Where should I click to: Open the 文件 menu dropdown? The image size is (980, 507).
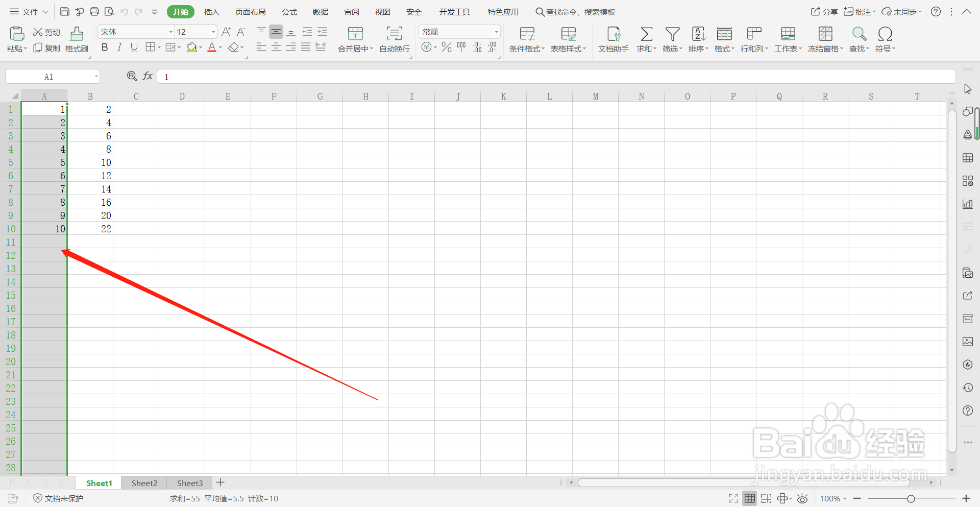pos(29,12)
